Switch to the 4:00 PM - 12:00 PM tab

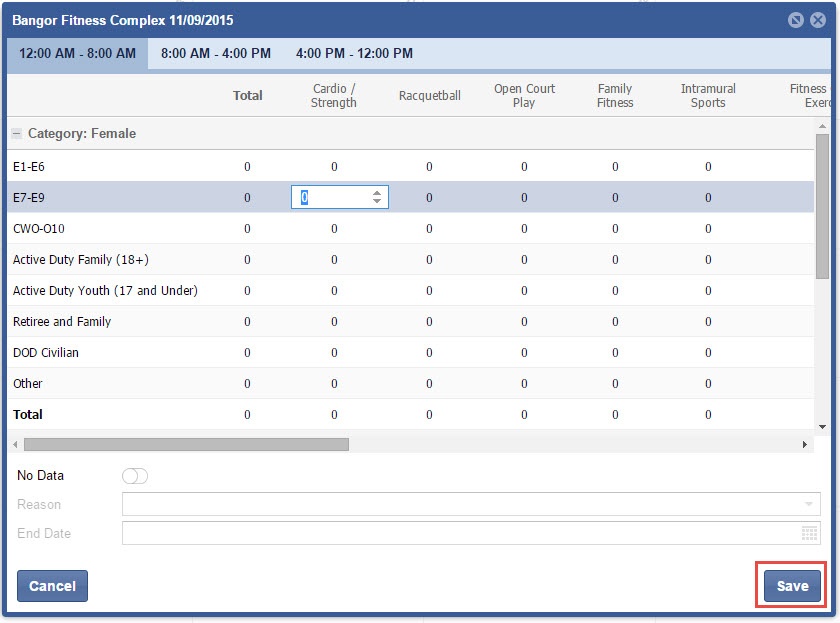(x=354, y=54)
